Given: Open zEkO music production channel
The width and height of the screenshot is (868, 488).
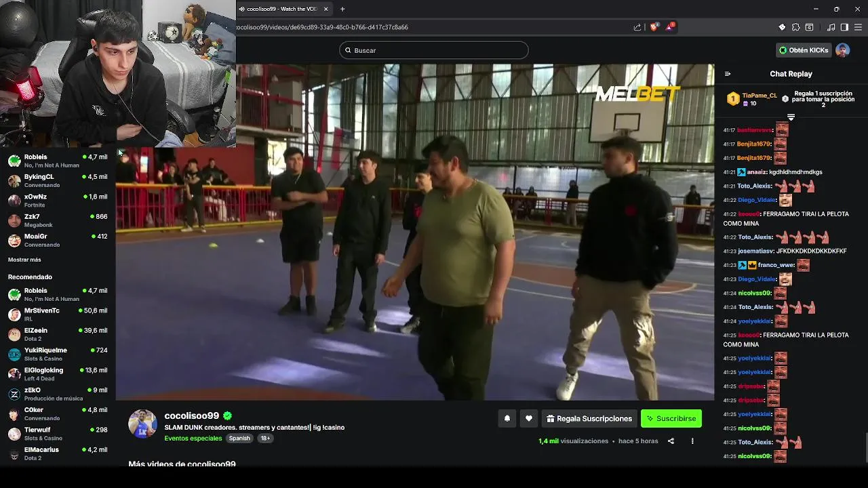Looking at the screenshot, I should 58,394.
